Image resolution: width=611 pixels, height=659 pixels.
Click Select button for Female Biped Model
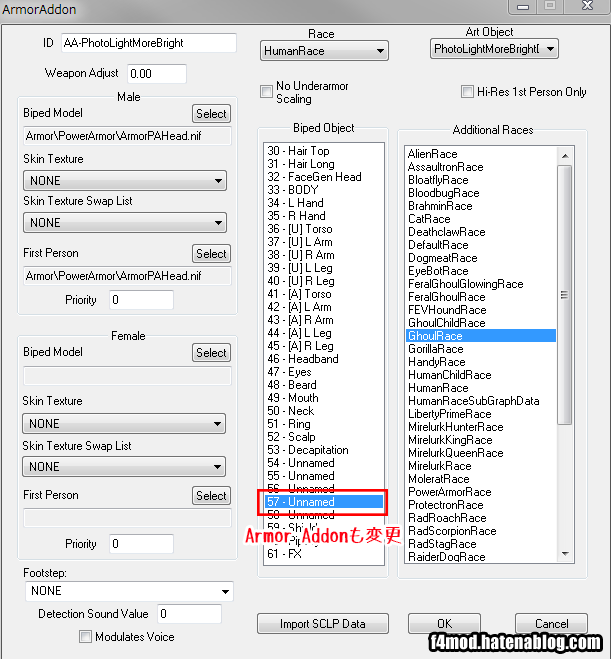pyautogui.click(x=211, y=353)
